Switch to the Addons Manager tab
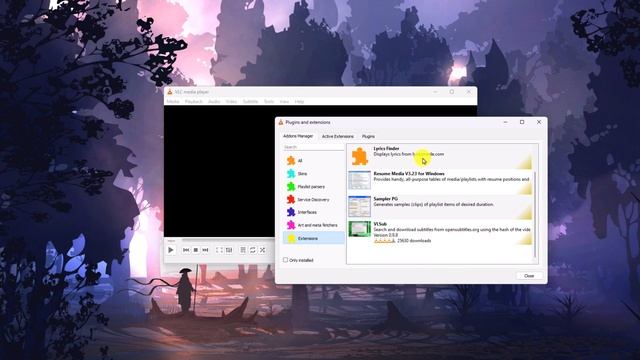 [x=298, y=136]
